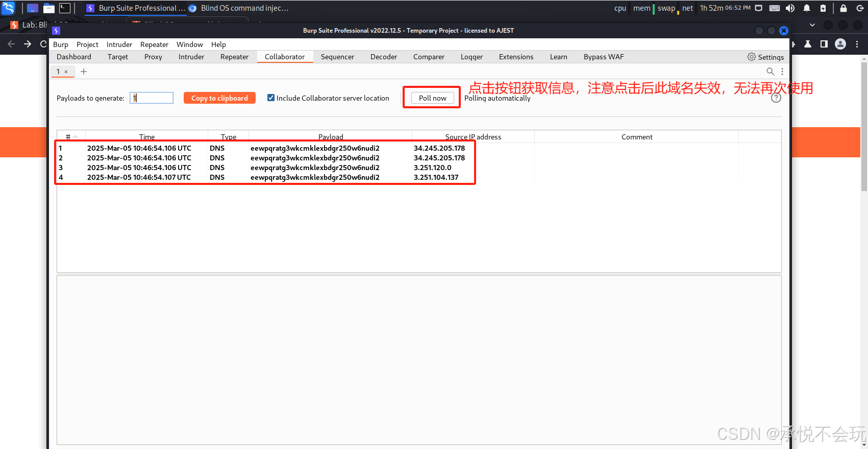Viewport: 868px width, 449px height.
Task: Switch to the Comparer tab
Action: click(429, 57)
